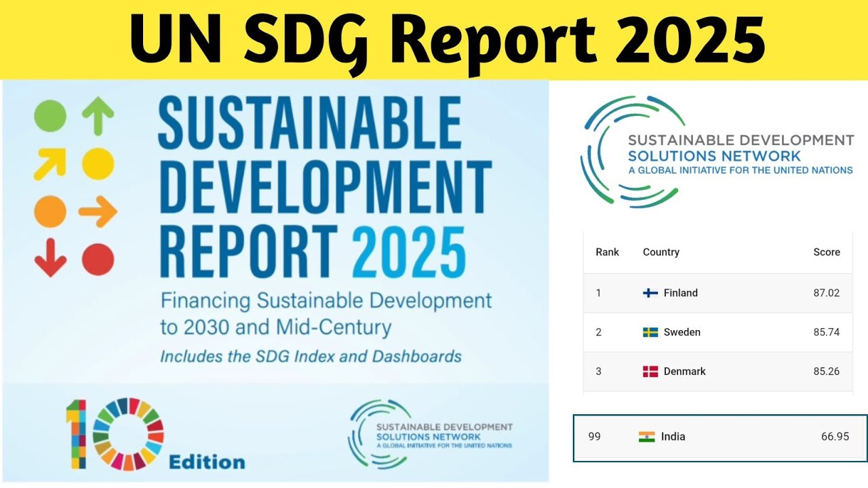Click the Rank column header

608,252
